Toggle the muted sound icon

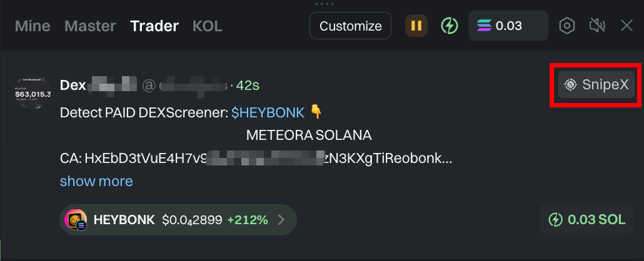(597, 26)
